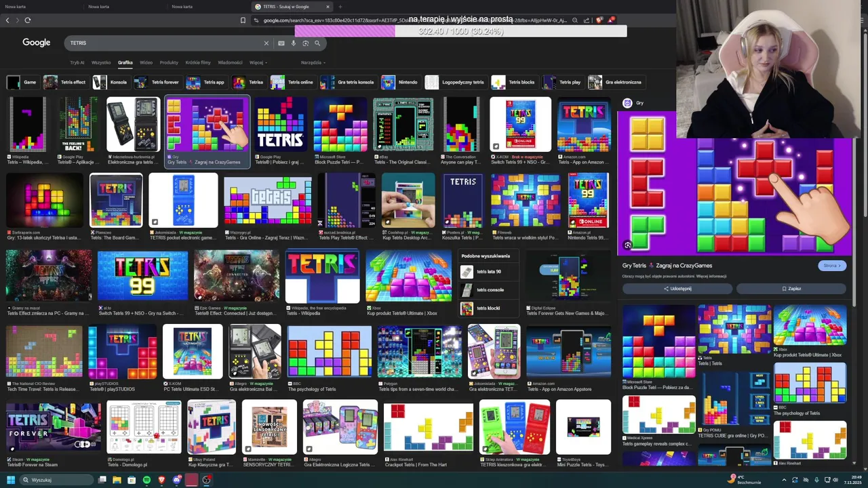Reload the page with the refresh icon

pos(27,20)
